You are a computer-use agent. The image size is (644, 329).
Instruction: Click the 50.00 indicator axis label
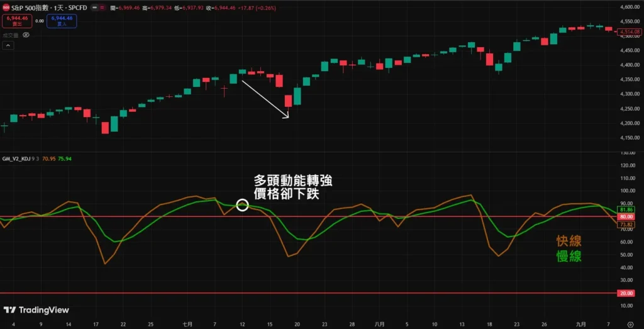[627, 255]
